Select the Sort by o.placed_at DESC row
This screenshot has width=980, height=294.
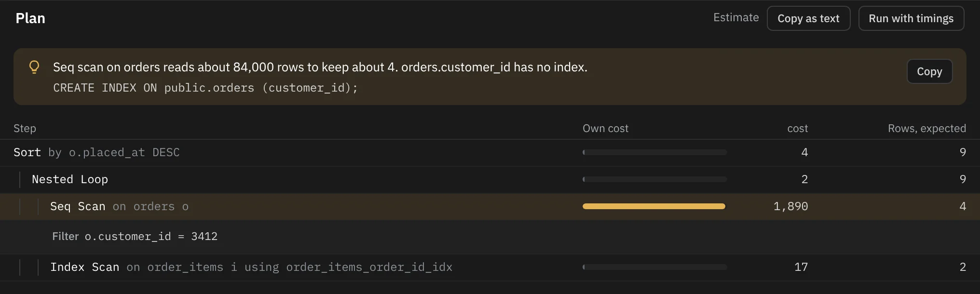tap(490, 152)
